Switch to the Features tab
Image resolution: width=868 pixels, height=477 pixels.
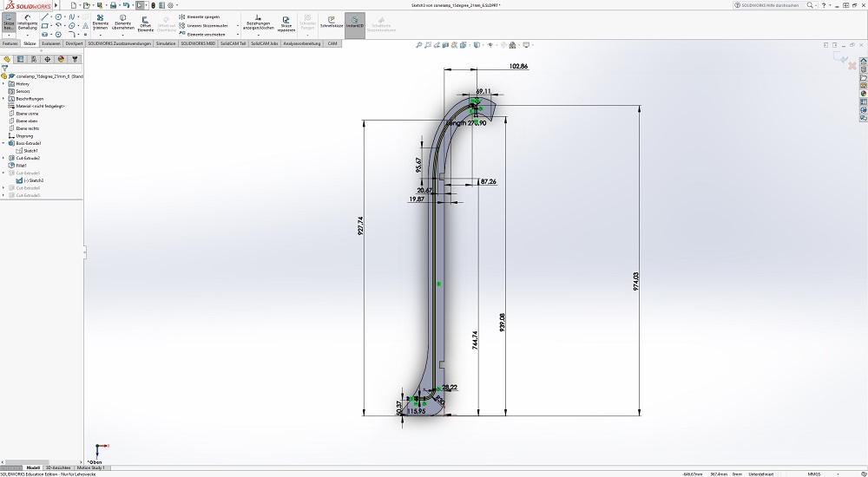click(10, 43)
